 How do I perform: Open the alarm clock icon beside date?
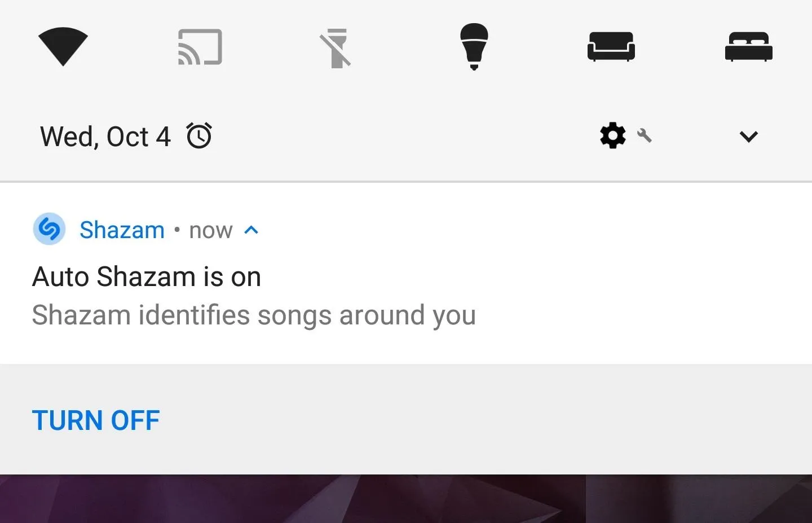tap(199, 136)
